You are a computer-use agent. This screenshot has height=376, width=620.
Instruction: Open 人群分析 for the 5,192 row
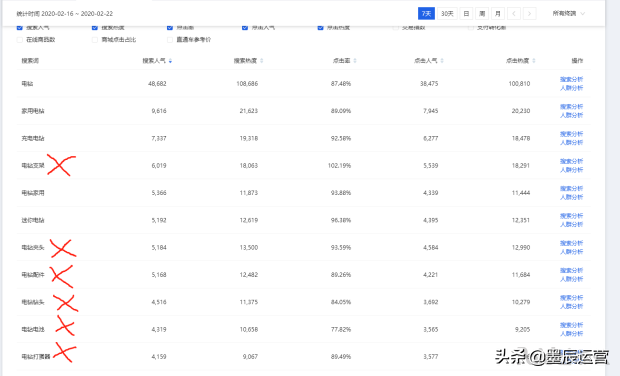click(571, 225)
